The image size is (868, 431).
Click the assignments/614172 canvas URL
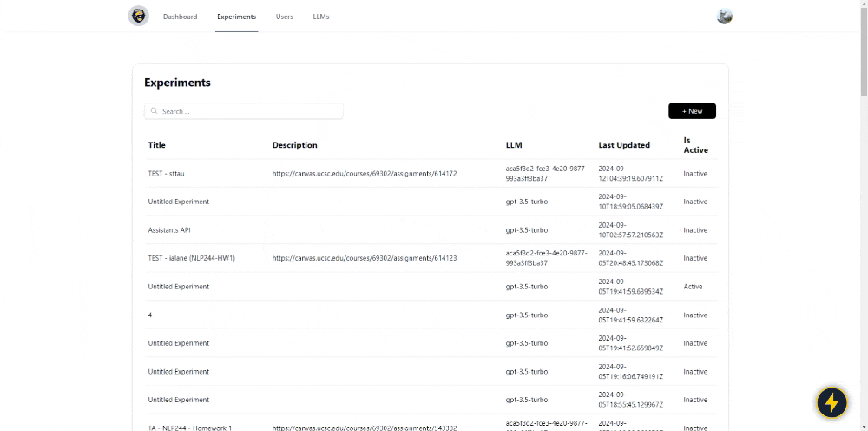(364, 174)
